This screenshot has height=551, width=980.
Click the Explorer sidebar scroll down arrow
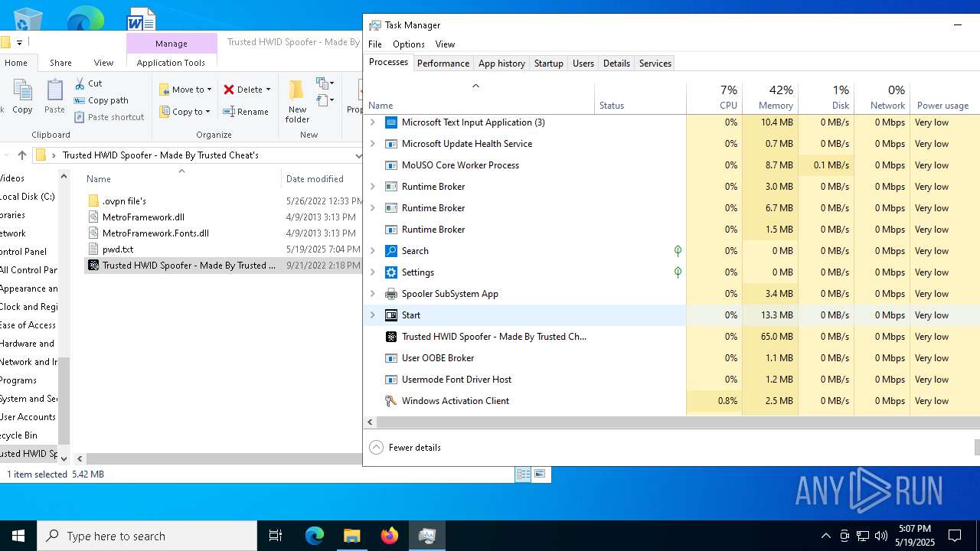coord(64,459)
